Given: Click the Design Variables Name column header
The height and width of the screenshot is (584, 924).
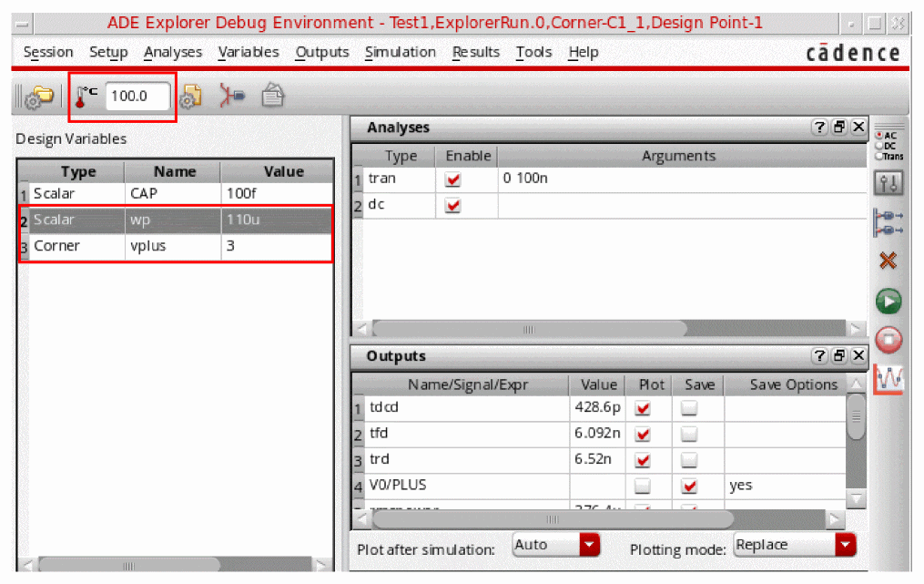Looking at the screenshot, I should 173,171.
